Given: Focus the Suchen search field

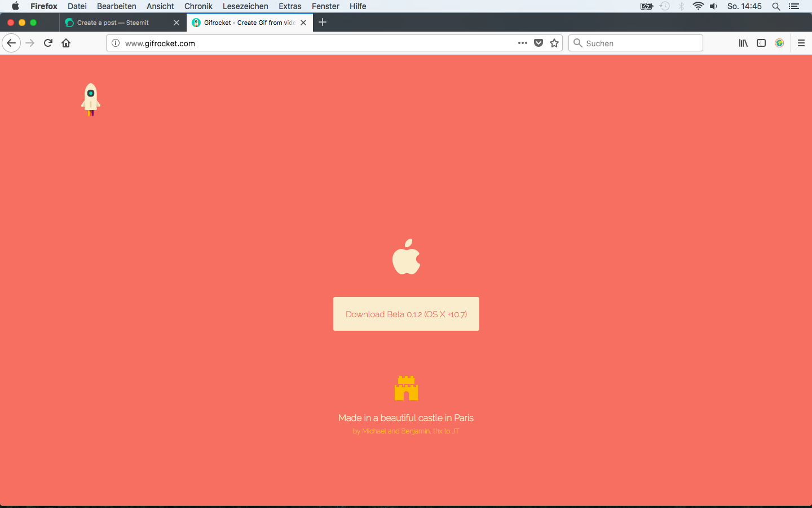Looking at the screenshot, I should tap(636, 43).
